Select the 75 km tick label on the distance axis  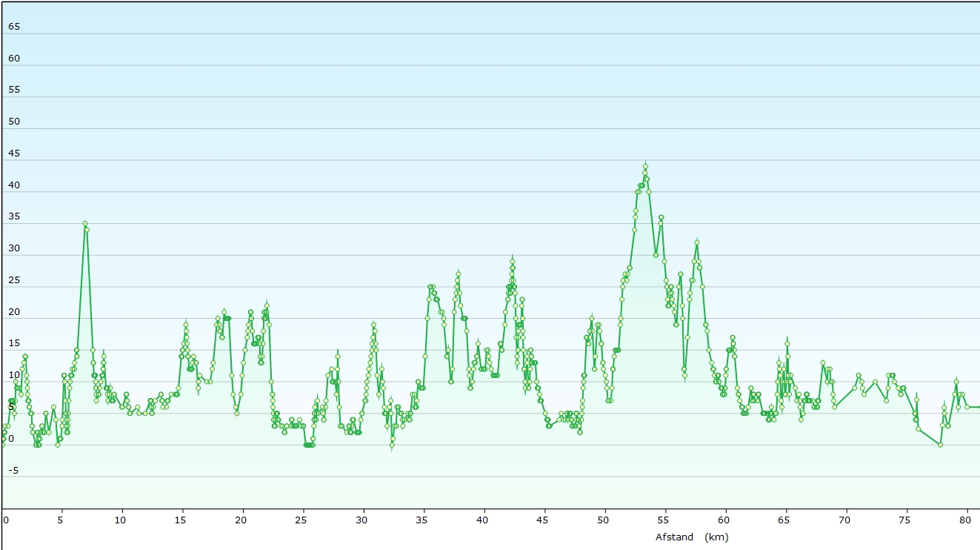coord(904,520)
